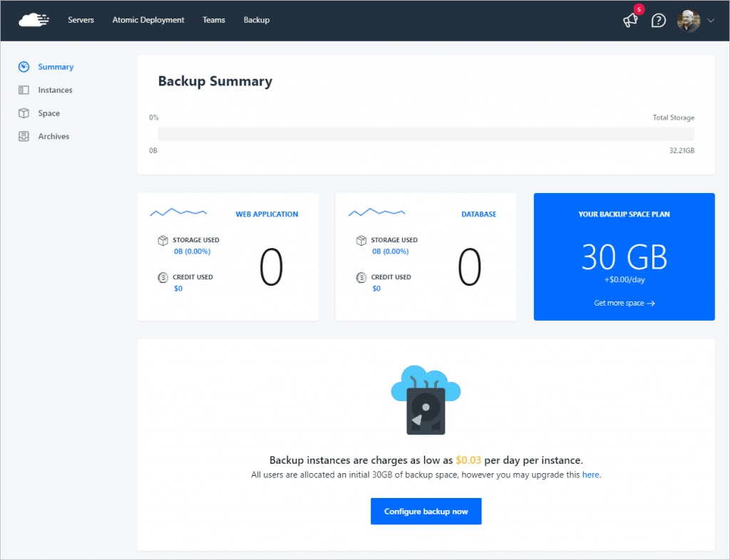Click the profile avatar picture

point(688,21)
